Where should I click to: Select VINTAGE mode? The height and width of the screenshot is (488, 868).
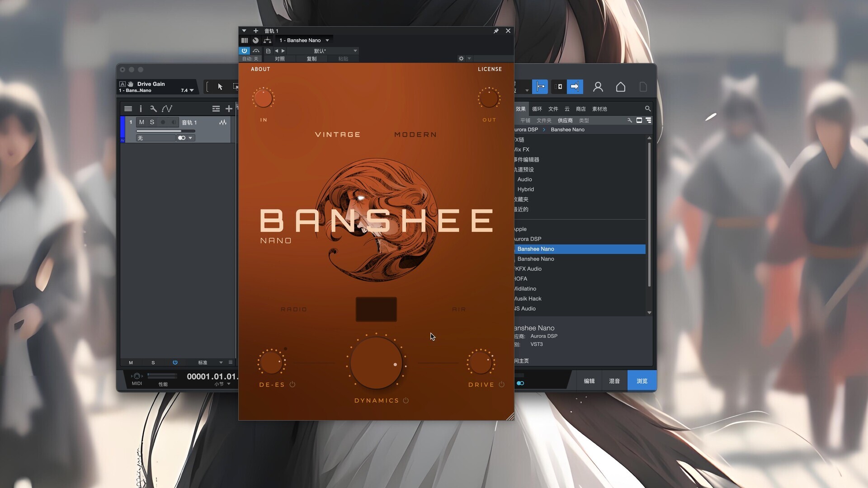337,135
